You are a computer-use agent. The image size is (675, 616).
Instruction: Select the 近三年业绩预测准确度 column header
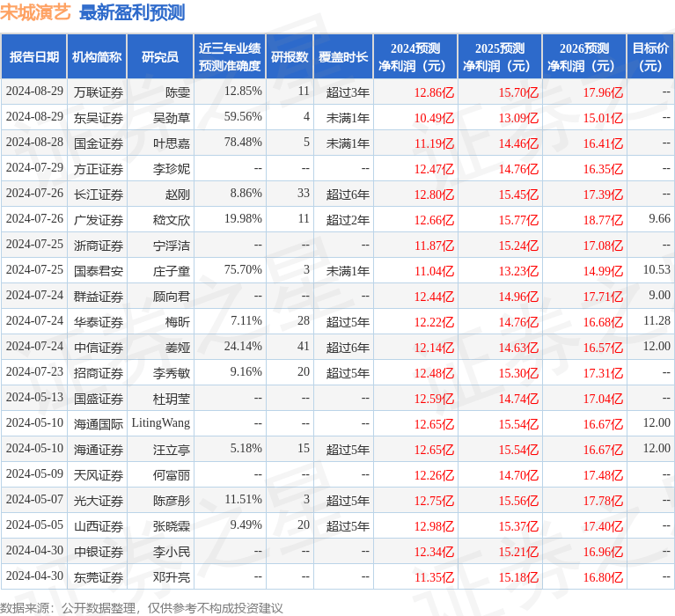tap(230, 57)
